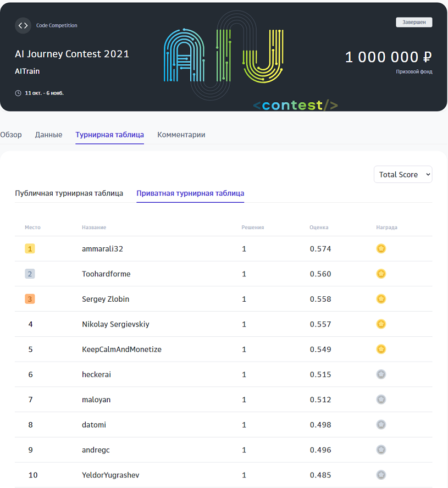This screenshot has height=488, width=448.
Task: Show the Публичная турнирная таблица
Action: click(x=69, y=193)
